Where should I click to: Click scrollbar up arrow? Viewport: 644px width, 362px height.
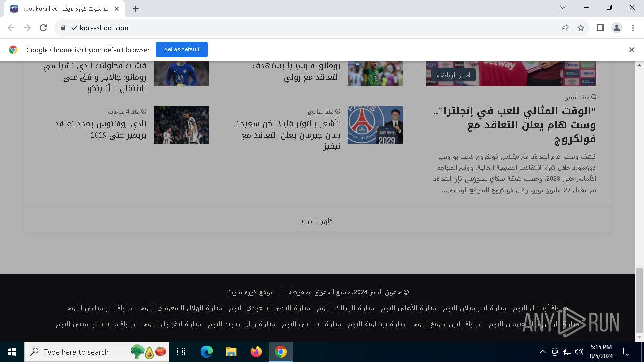click(640, 65)
